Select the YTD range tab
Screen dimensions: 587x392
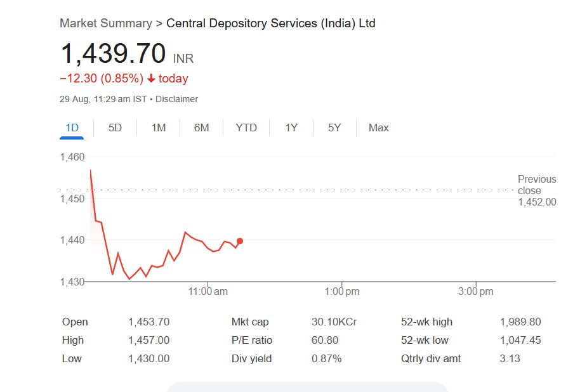[246, 127]
